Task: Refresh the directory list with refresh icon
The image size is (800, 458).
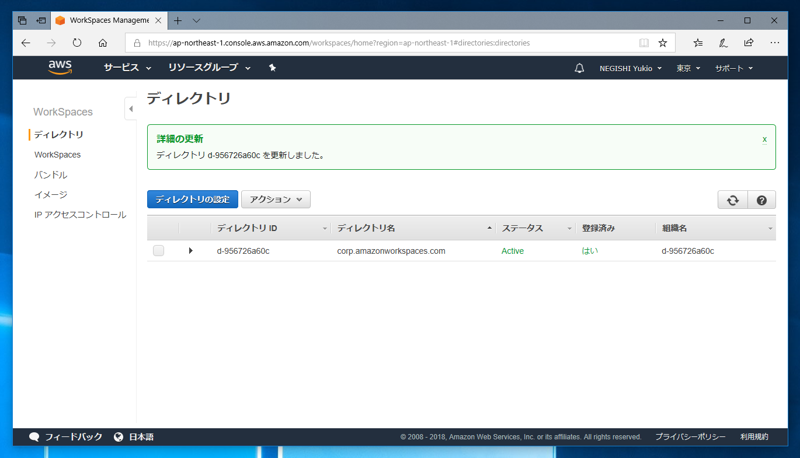Action: 733,200
